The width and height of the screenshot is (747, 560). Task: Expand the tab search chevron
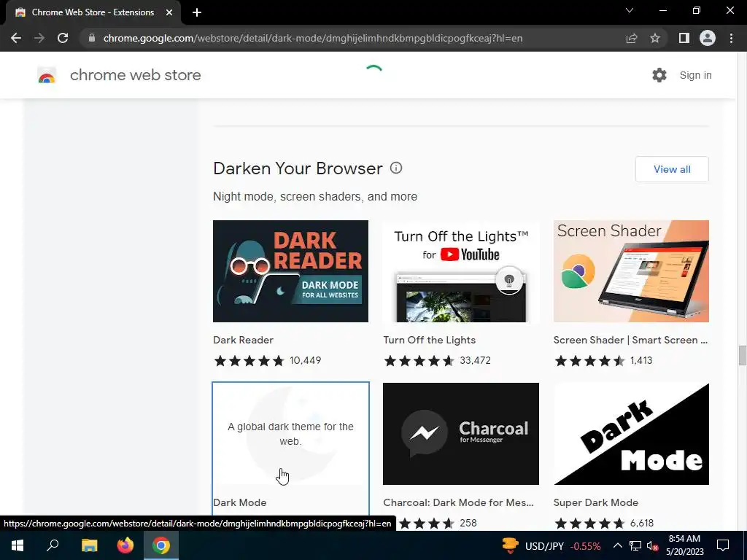(x=630, y=10)
